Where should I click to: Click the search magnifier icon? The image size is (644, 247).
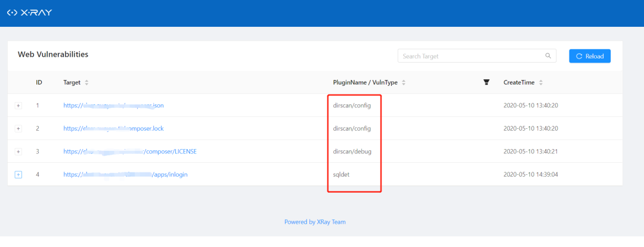(x=548, y=56)
